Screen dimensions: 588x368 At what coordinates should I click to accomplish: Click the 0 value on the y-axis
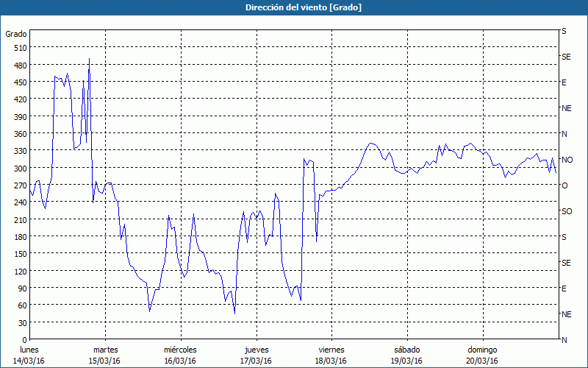(x=24, y=340)
